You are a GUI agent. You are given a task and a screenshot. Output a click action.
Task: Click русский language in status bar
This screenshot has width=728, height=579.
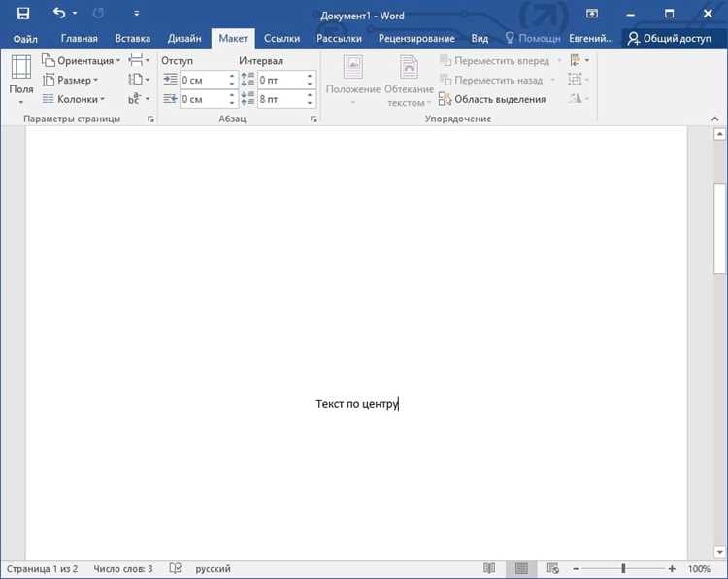213,568
